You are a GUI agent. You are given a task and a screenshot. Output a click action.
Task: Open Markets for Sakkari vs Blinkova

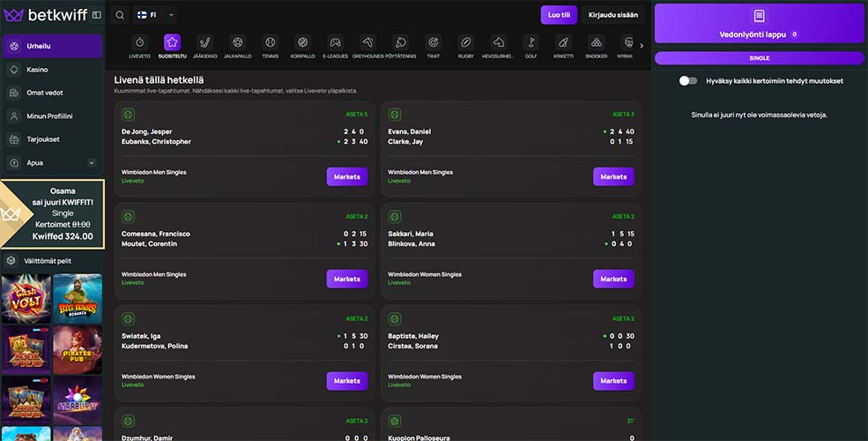613,279
